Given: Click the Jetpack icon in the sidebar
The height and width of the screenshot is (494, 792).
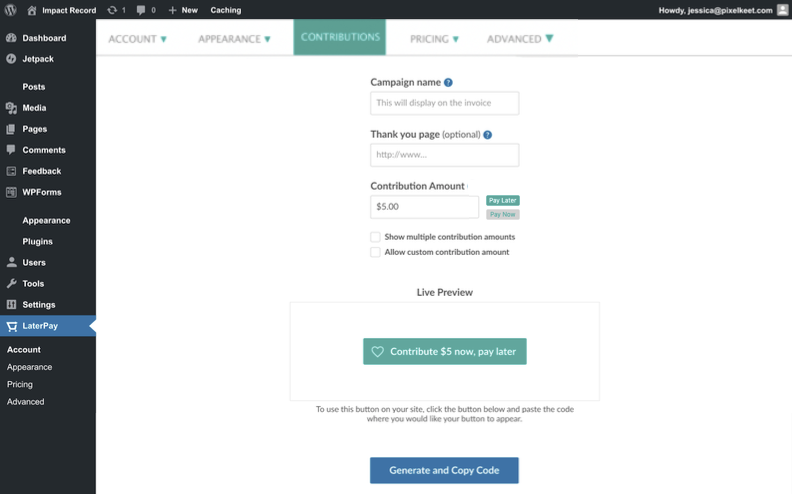Looking at the screenshot, I should pyautogui.click(x=11, y=59).
